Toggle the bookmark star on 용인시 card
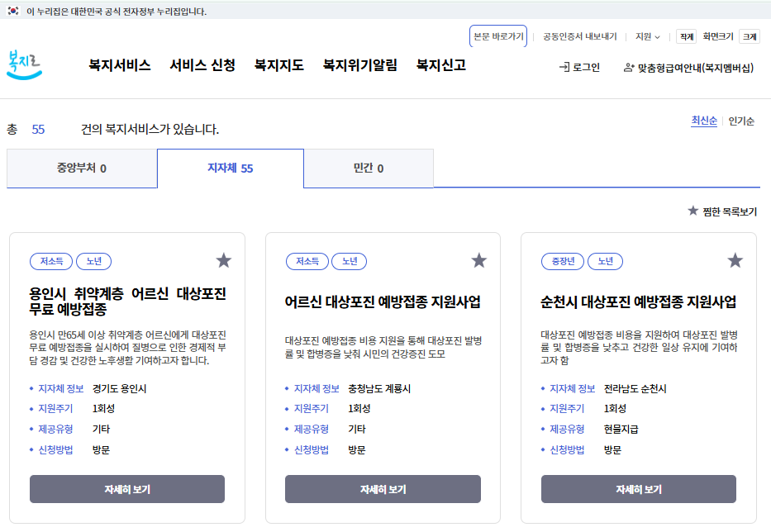This screenshot has height=532, width=771. [x=223, y=260]
